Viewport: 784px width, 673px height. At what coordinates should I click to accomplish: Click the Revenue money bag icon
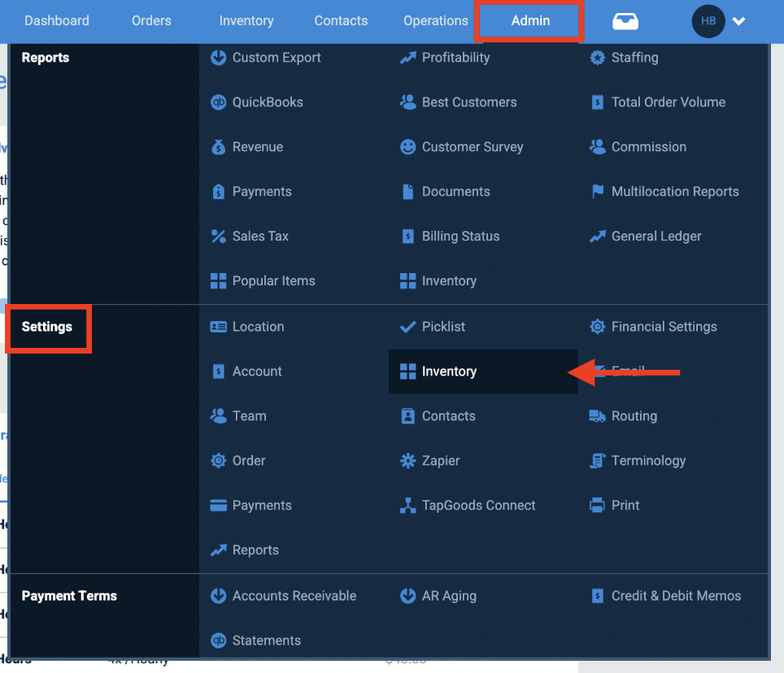[x=218, y=147]
